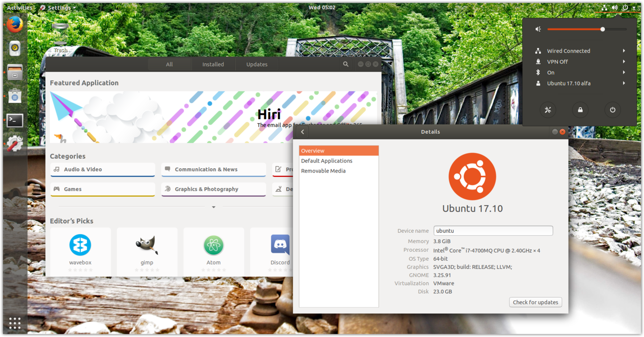Click the wrench-and-gear settings dock icon
This screenshot has height=337, width=644.
click(15, 143)
